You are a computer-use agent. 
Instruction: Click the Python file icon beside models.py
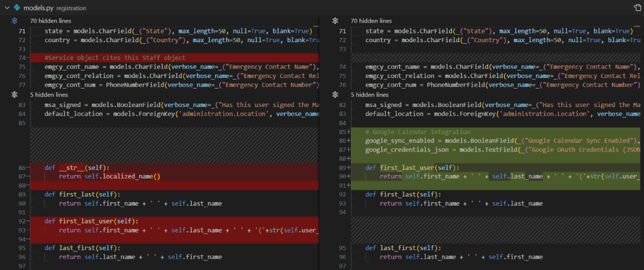point(16,8)
